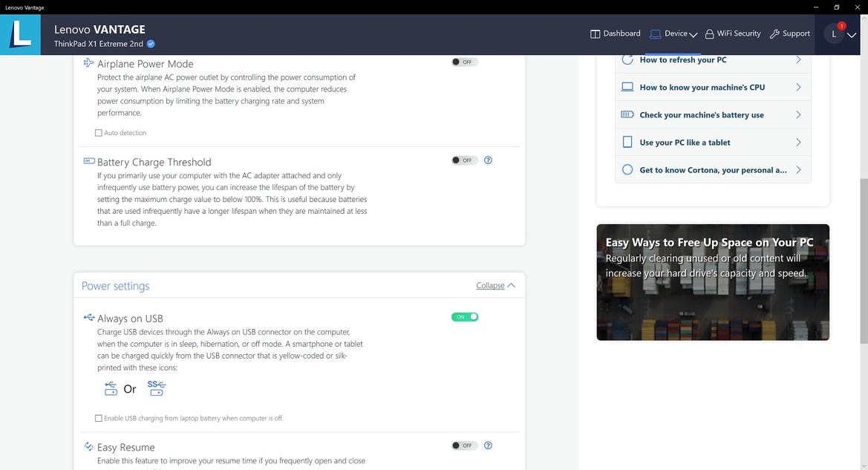Click the Airplane Power Mode plane icon
This screenshot has height=470, width=868.
(x=88, y=63)
